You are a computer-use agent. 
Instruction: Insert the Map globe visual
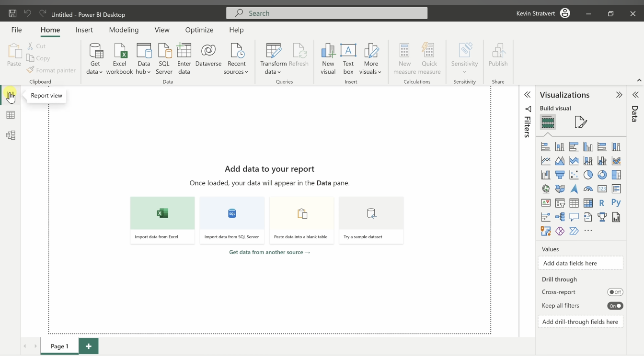545,189
